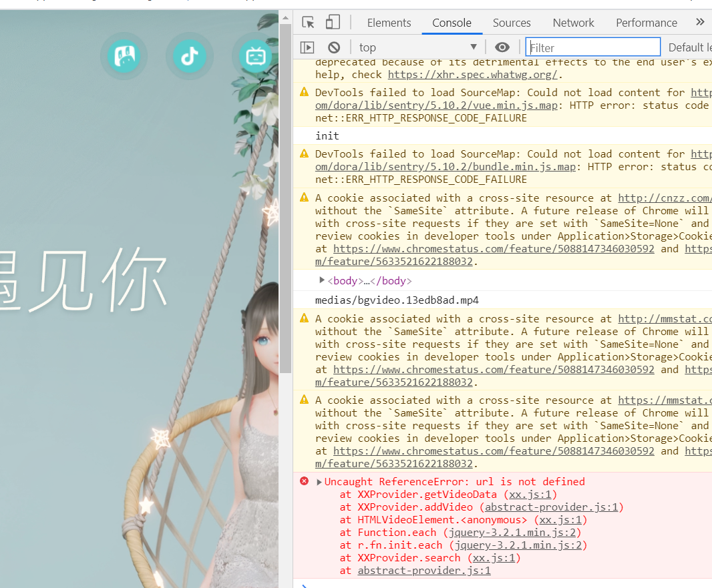The width and height of the screenshot is (712, 588).
Task: Clear console with the ban icon
Action: [334, 47]
